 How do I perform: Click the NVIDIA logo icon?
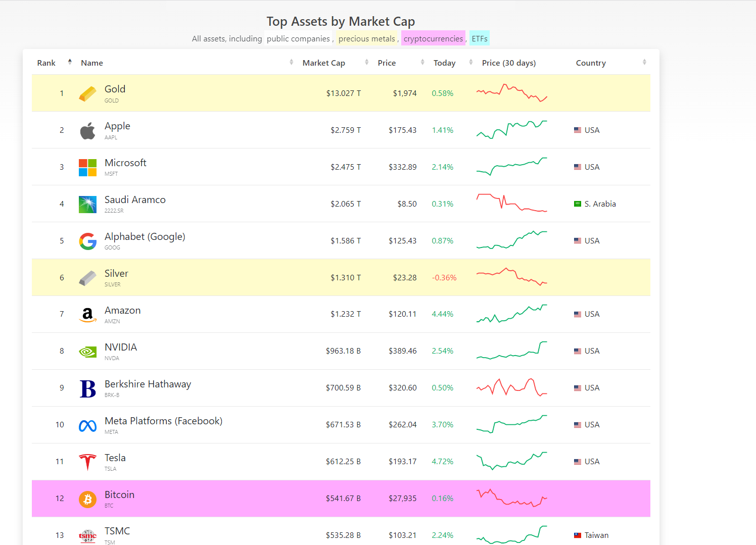pos(87,352)
